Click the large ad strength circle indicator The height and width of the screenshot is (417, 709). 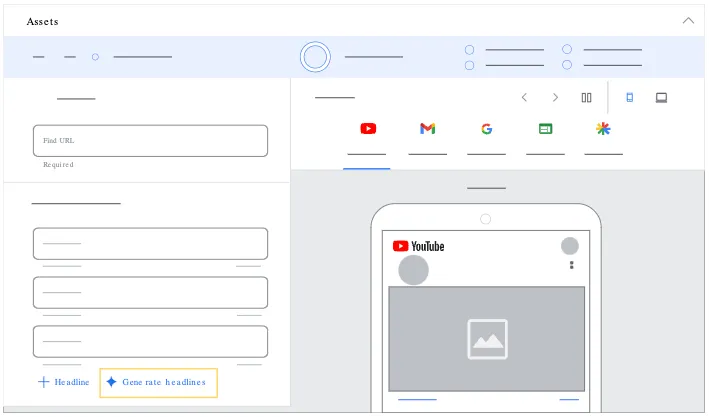coord(315,57)
